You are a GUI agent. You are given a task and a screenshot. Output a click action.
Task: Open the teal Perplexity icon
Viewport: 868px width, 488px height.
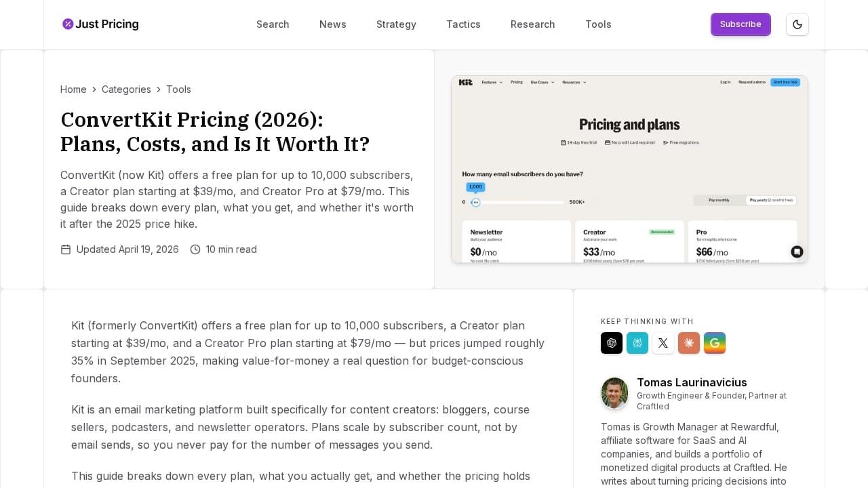tap(637, 343)
